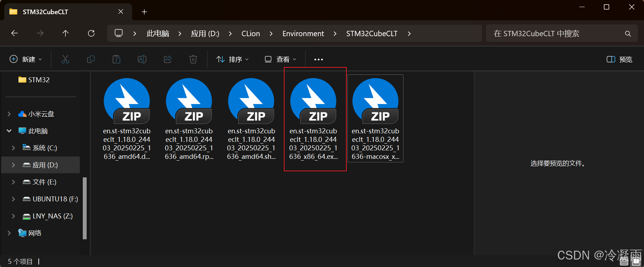Switch to details view in status bar
Image resolution: width=644 pixels, height=267 pixels.
(x=624, y=262)
